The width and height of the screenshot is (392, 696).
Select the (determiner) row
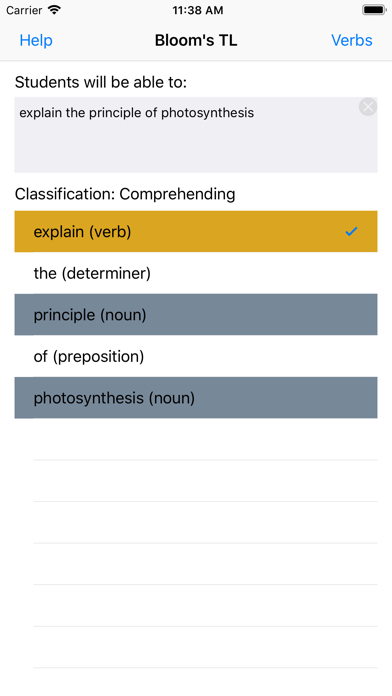tap(196, 273)
